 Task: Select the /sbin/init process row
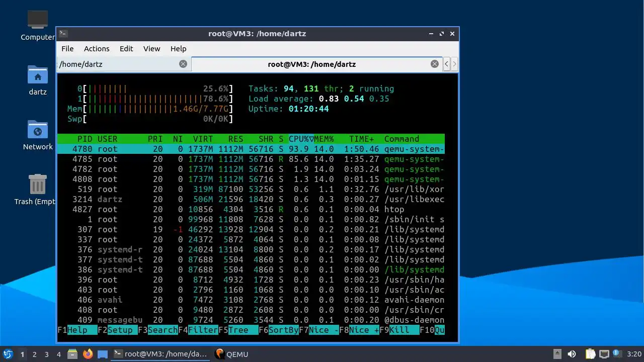coord(251,220)
